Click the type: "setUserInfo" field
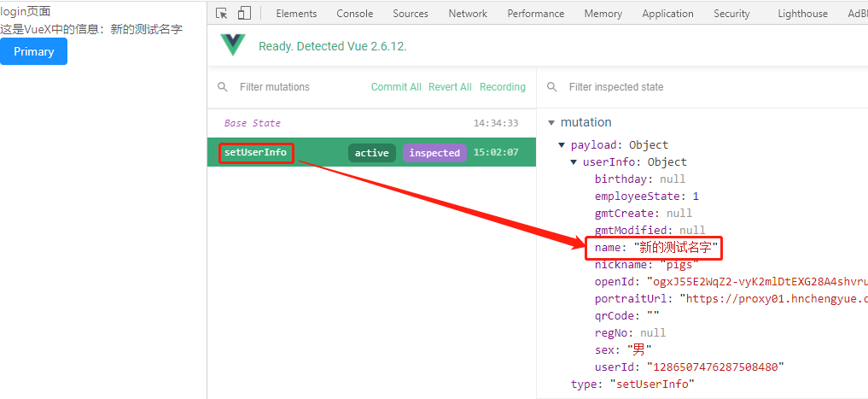Viewport: 868px width, 399px height. [632, 384]
